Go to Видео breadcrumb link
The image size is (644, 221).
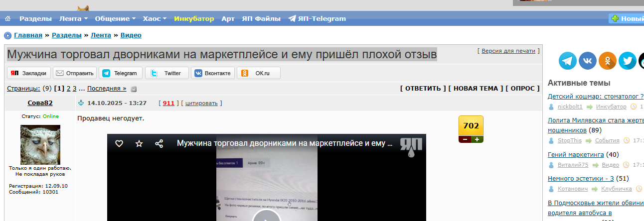131,35
